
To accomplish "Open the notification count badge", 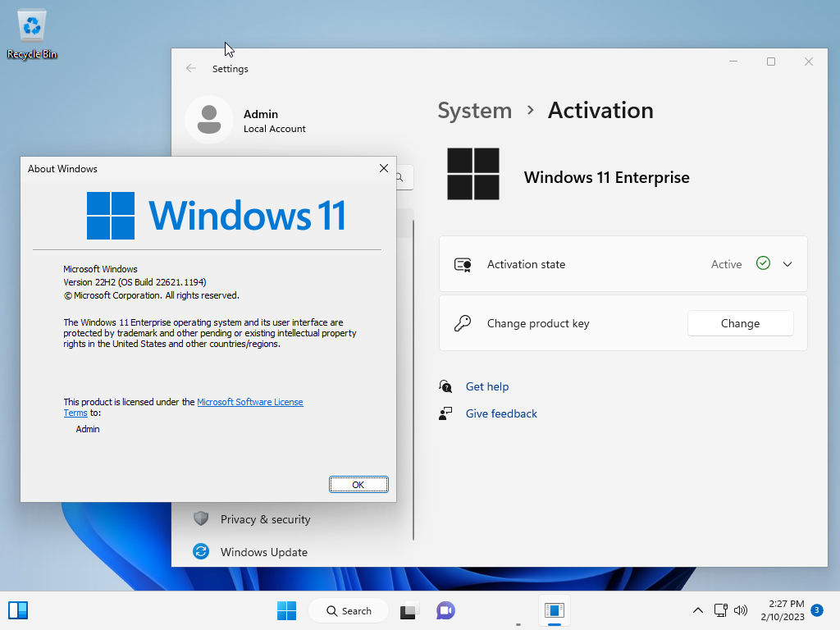I will pos(816,609).
